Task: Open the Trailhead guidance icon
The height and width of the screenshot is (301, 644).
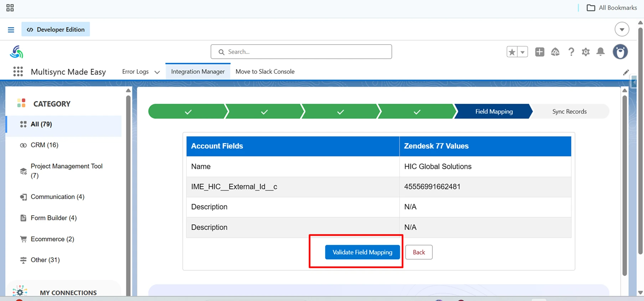Action: point(555,52)
